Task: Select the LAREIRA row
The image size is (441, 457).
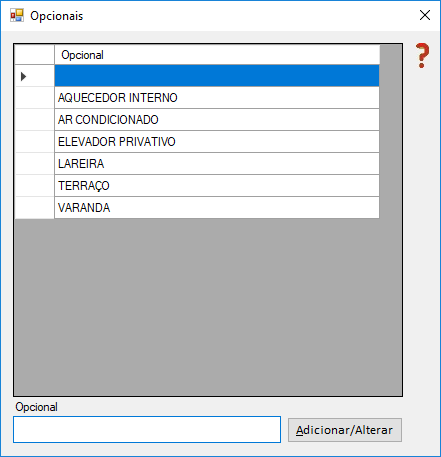Action: 217,164
